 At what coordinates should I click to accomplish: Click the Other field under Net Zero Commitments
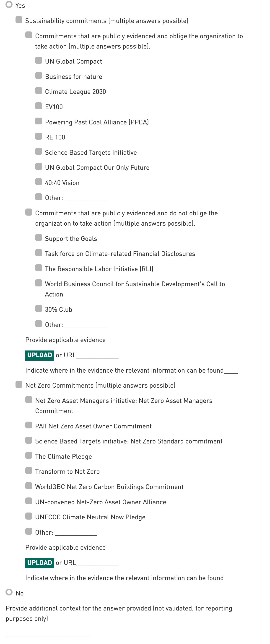pos(76,532)
